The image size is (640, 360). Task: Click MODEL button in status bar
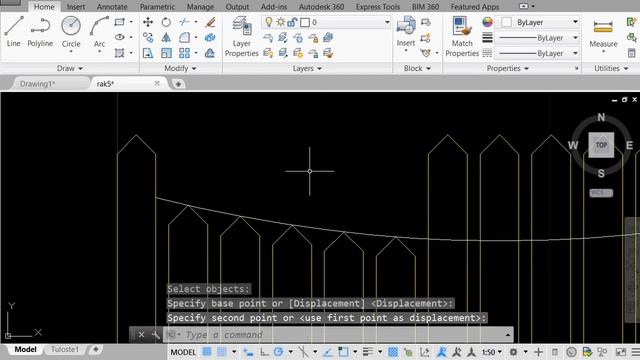[x=183, y=352]
